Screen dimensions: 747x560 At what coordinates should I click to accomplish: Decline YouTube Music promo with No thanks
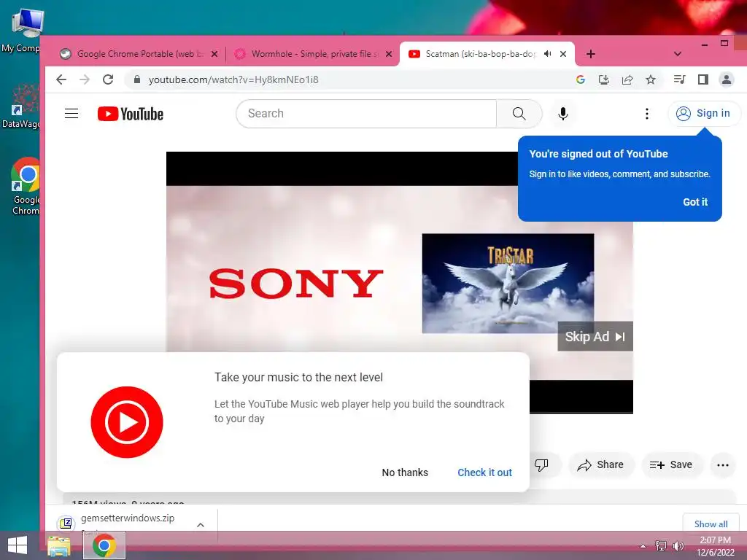click(405, 472)
